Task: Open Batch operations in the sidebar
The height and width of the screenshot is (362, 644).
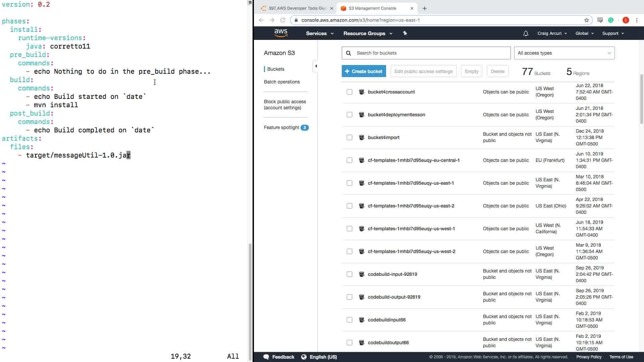Action: (x=282, y=82)
